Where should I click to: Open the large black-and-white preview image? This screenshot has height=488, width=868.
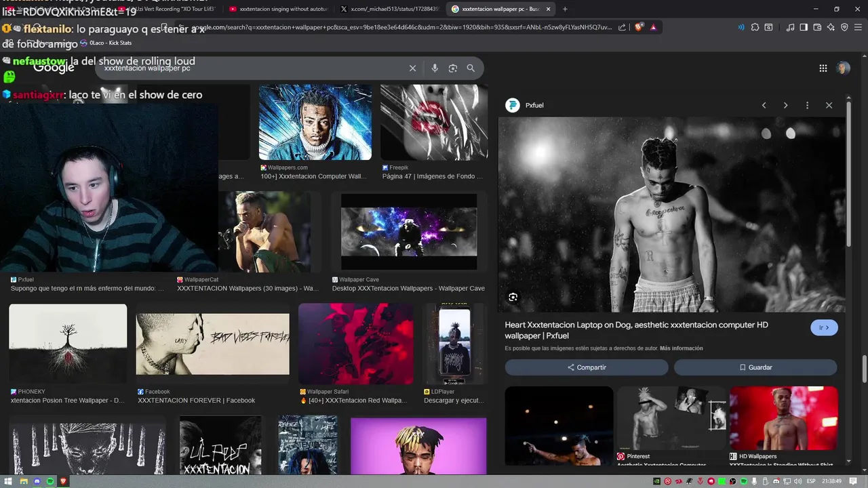671,214
